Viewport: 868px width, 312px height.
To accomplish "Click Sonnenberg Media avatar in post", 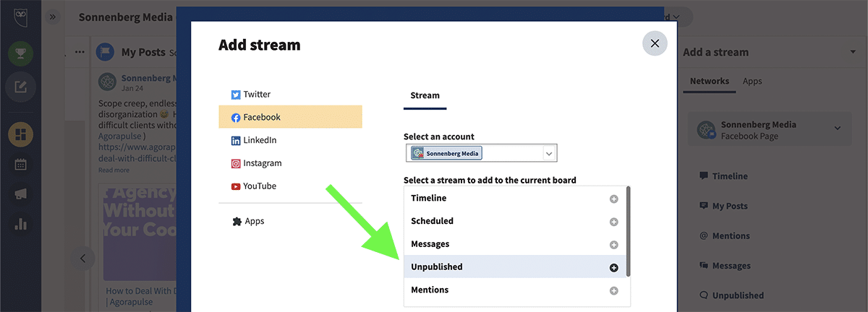I will (107, 82).
